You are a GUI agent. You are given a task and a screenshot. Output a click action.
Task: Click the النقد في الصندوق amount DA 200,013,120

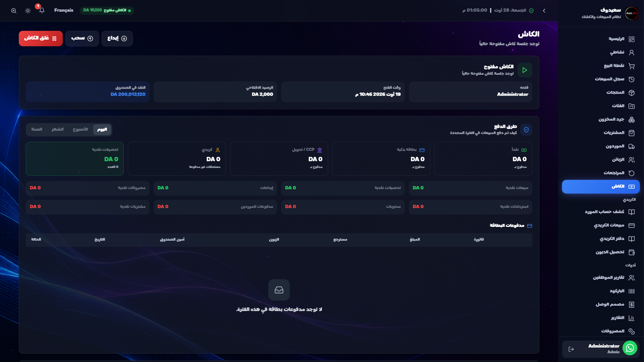tap(128, 95)
